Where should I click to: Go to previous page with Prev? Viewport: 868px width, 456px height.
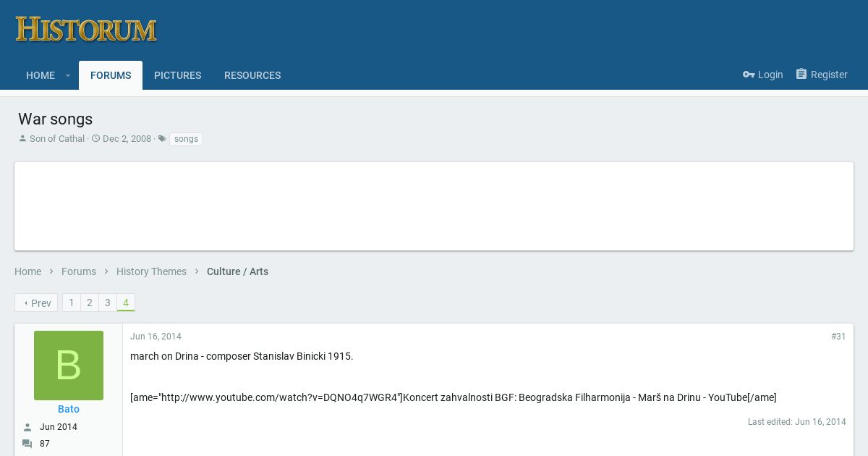[36, 303]
